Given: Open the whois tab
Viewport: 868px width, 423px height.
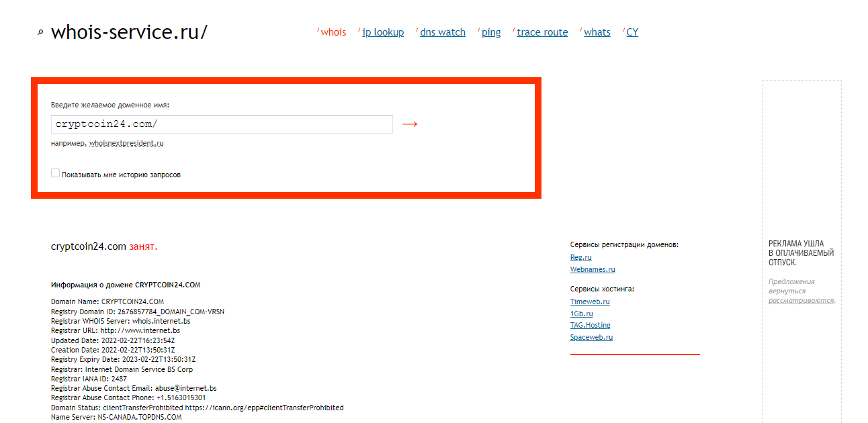Looking at the screenshot, I should point(333,32).
